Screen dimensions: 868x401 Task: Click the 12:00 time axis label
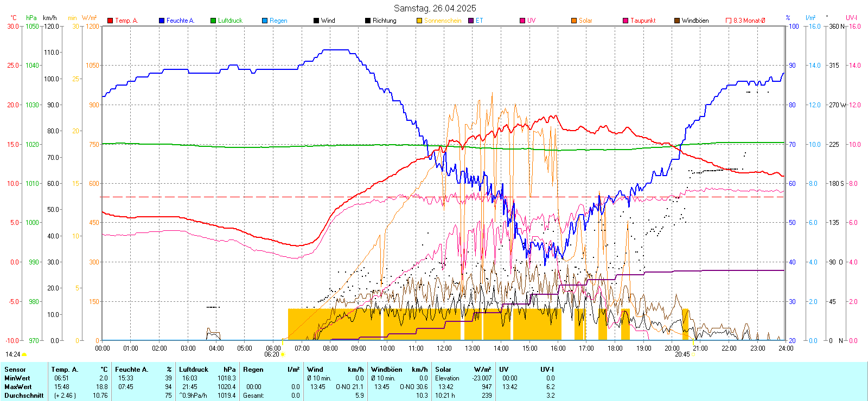444,348
